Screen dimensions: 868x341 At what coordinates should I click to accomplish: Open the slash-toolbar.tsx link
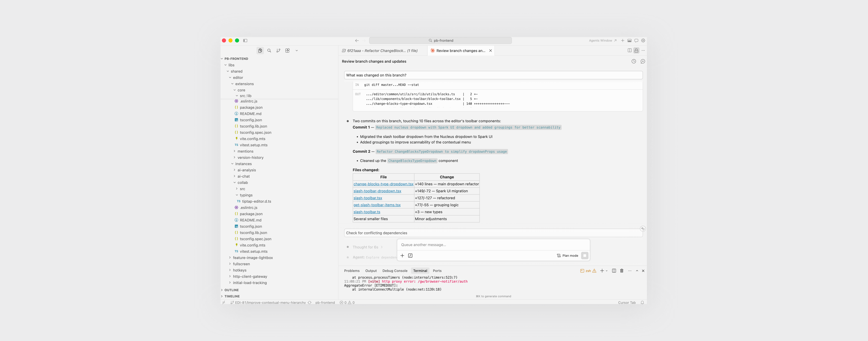pos(368,198)
